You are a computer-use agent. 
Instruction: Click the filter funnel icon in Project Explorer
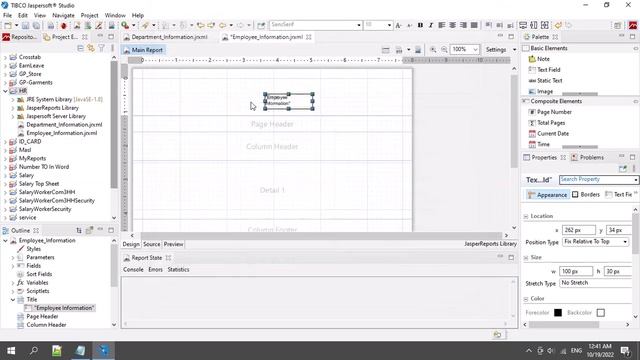point(101,48)
